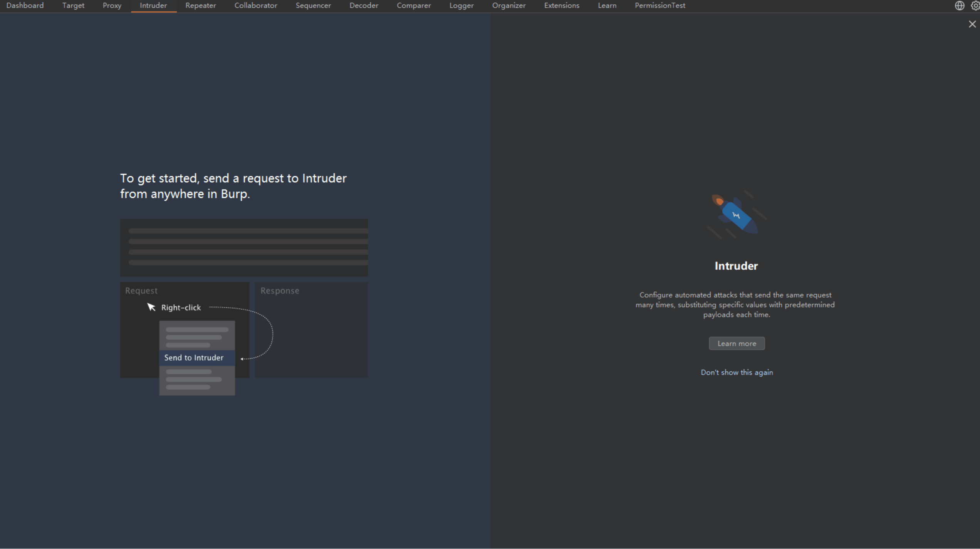
Task: Switch to the Target tab
Action: click(x=73, y=5)
